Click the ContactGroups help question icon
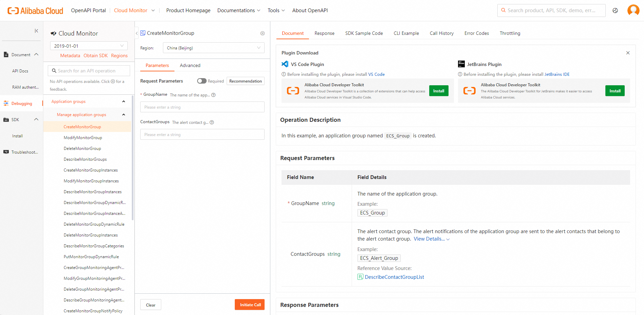The height and width of the screenshot is (315, 644). (x=212, y=122)
